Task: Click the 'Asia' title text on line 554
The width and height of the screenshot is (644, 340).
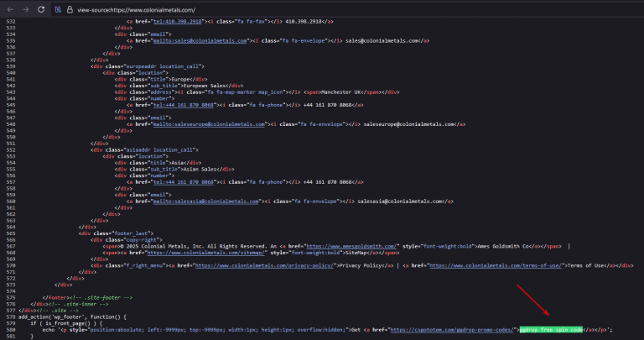Action: point(178,163)
